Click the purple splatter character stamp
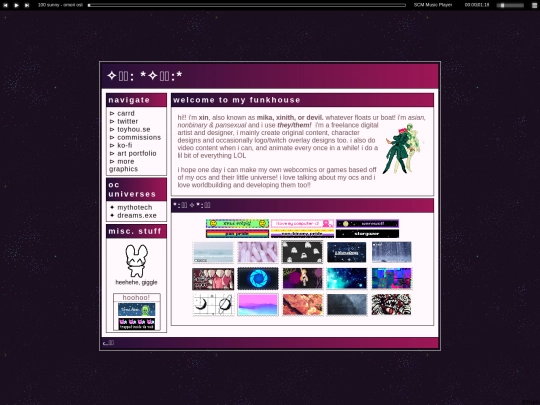540x405 pixels. [302, 279]
